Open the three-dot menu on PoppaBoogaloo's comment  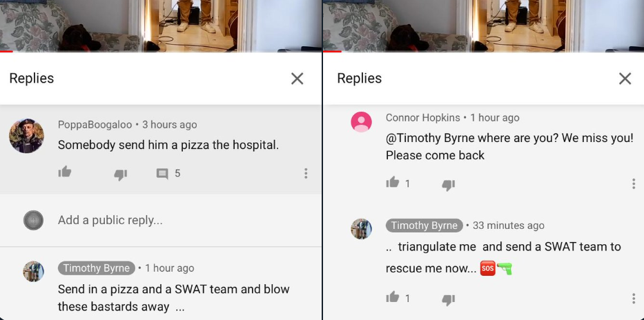306,173
